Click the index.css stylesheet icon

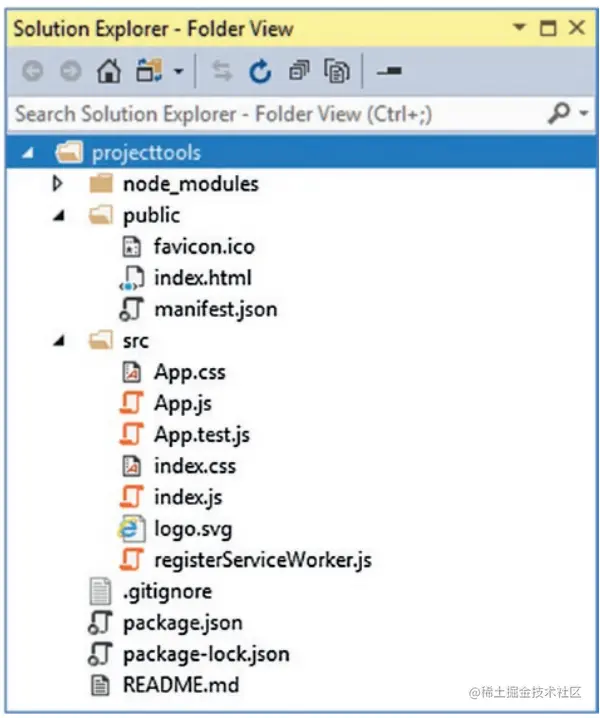click(132, 466)
